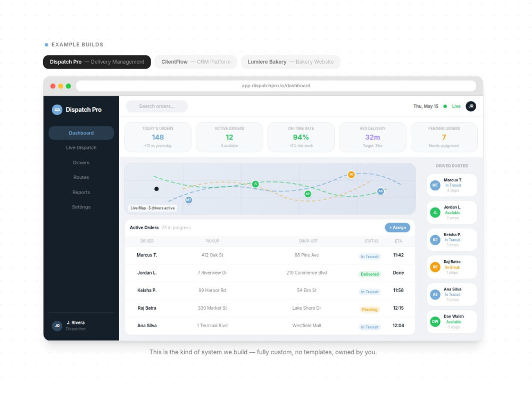Open the On-Time Rate 94% card

pos(301,137)
